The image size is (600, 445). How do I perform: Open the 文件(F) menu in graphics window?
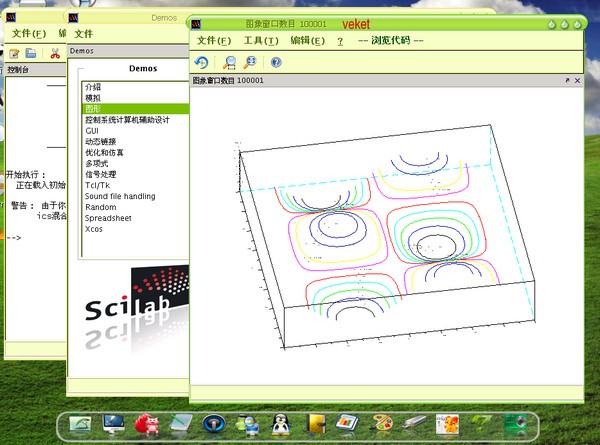click(214, 41)
